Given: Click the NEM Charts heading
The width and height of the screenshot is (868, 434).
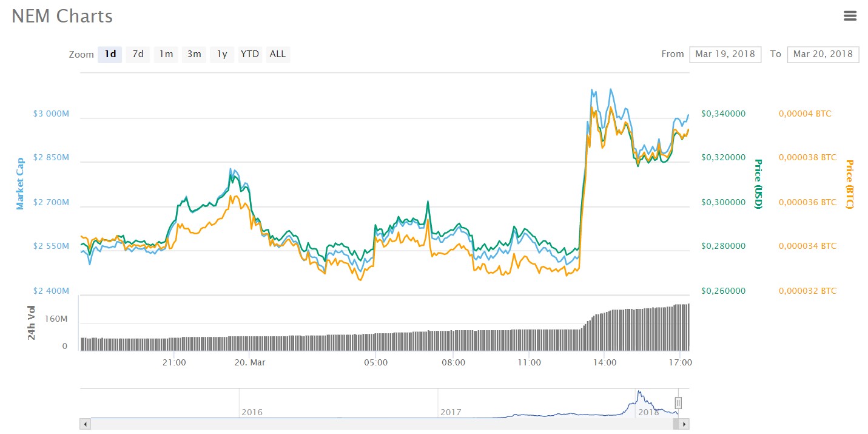Looking at the screenshot, I should click(x=62, y=16).
